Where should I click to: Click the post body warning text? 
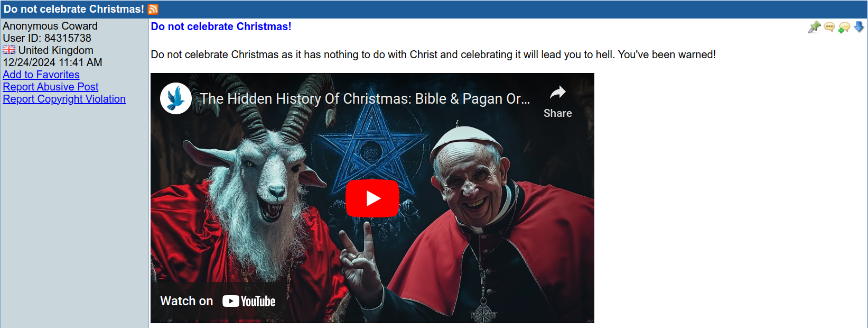[433, 54]
